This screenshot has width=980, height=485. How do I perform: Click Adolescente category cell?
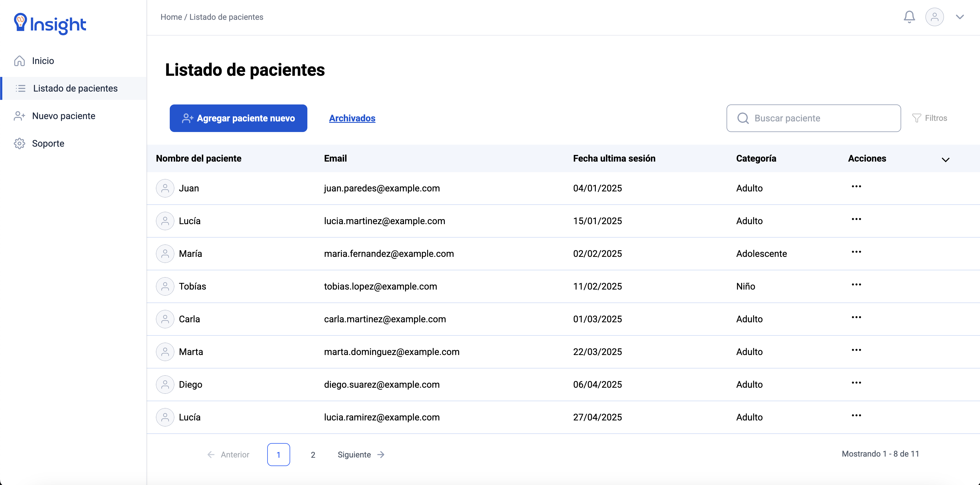(x=762, y=254)
